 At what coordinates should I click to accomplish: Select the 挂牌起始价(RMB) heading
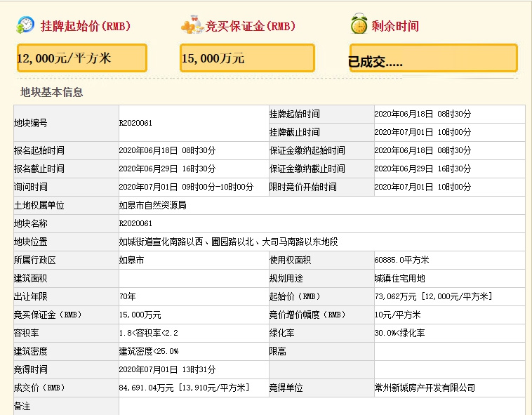point(86,26)
